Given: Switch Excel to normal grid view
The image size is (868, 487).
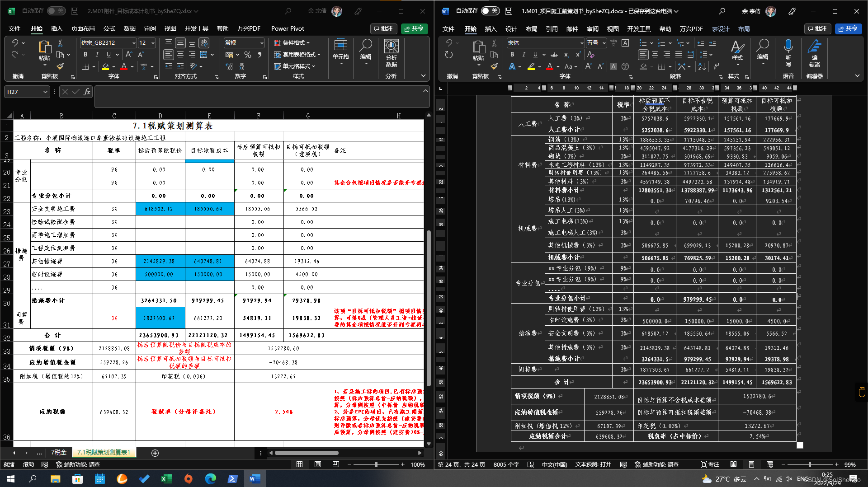Looking at the screenshot, I should click(299, 464).
